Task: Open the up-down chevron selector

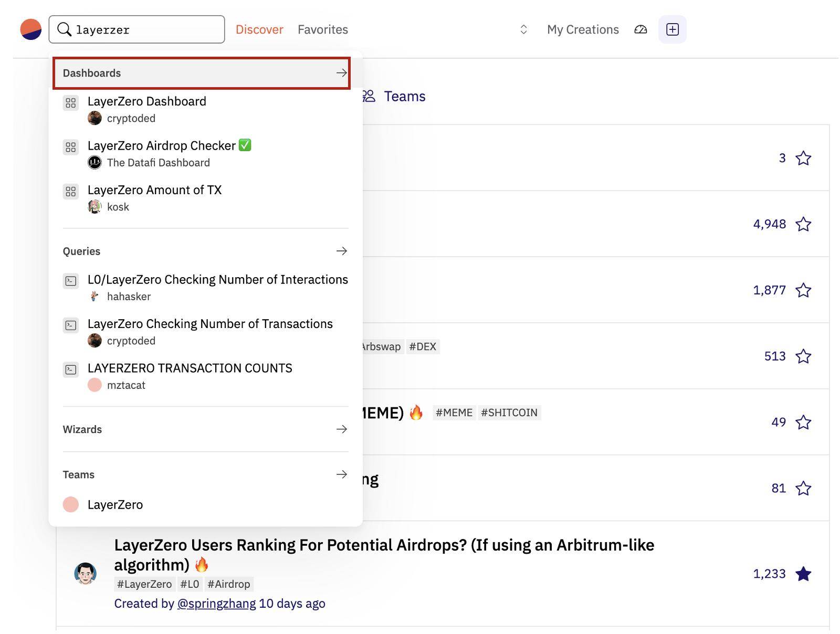Action: tap(523, 29)
